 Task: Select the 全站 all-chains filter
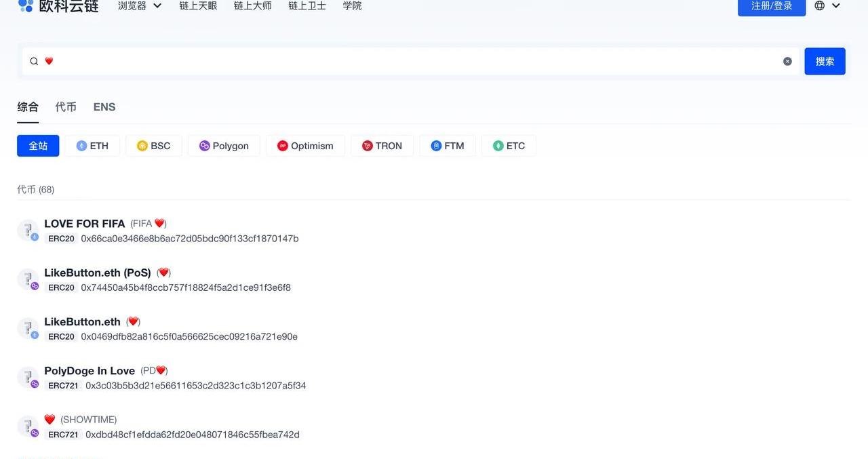pos(38,146)
